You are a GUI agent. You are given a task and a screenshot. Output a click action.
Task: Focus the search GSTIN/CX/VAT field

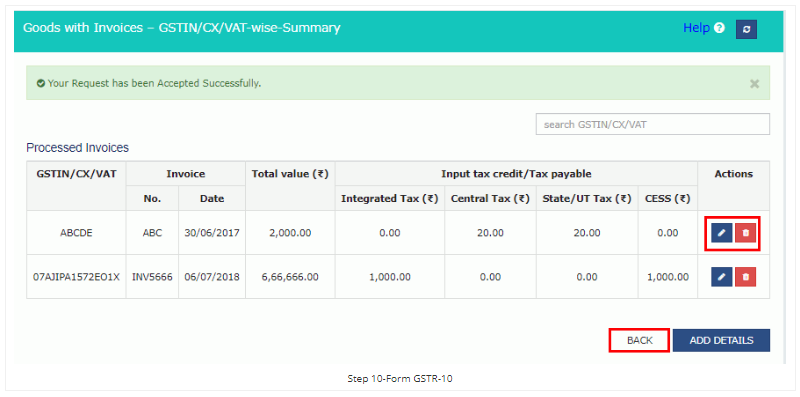coord(653,124)
